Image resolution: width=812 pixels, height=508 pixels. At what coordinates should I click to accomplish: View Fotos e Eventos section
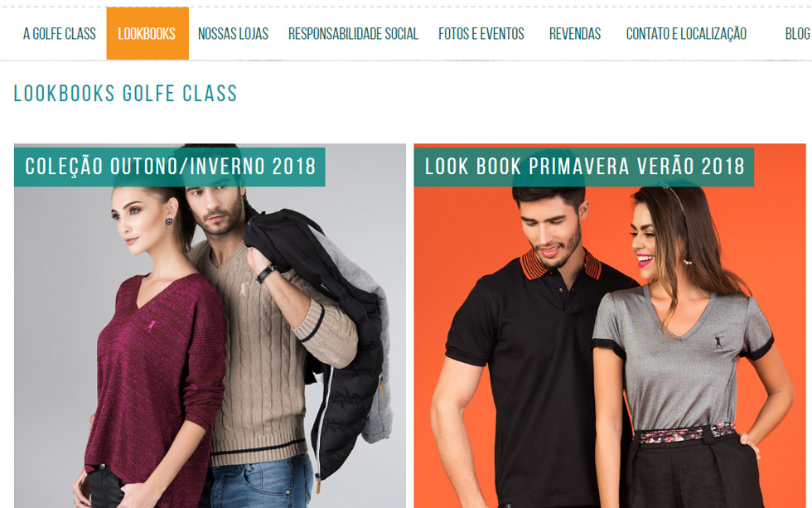(x=481, y=34)
